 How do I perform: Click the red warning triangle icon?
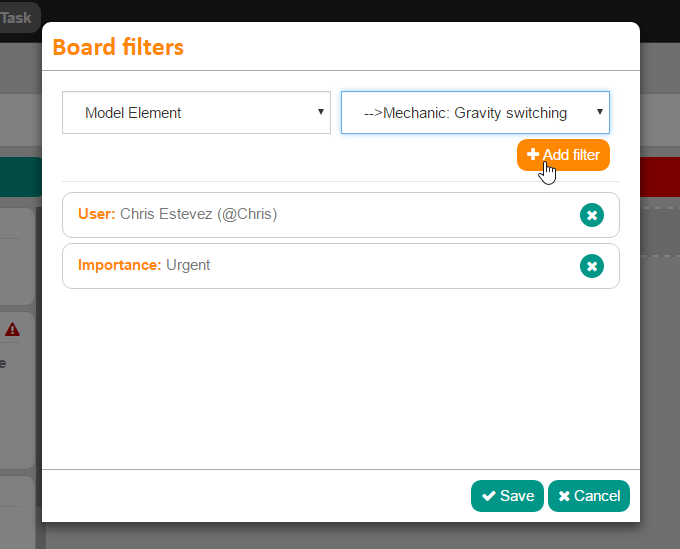pos(12,329)
